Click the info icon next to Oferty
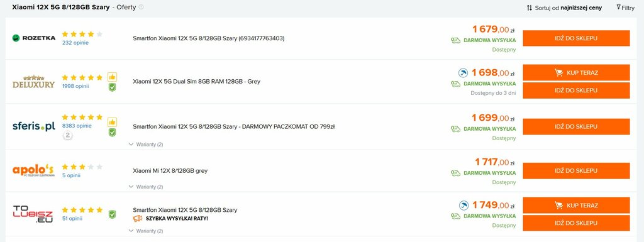This screenshot has width=644, height=242. pyautogui.click(x=142, y=7)
